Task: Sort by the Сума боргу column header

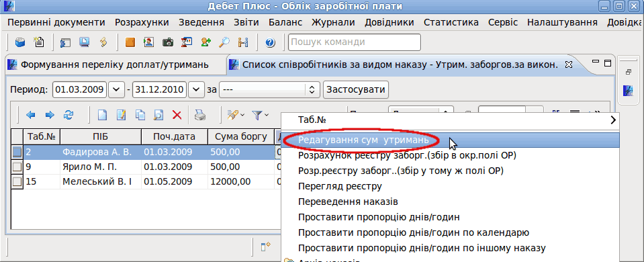Action: [240, 136]
